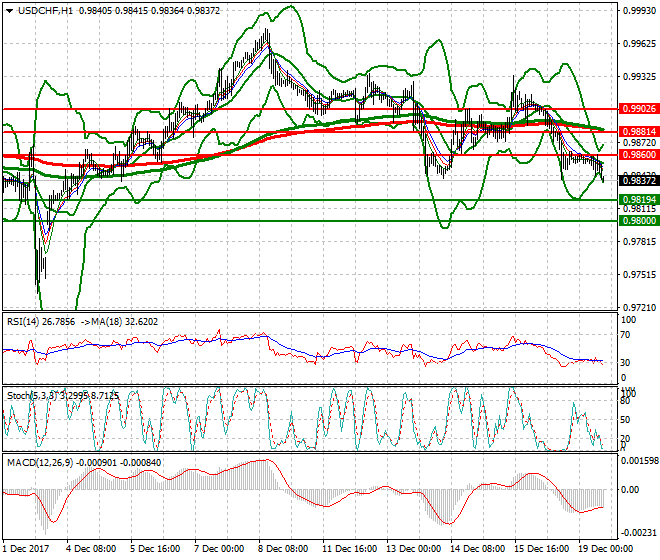
Task: Select the MACD scale value -0.00231
Action: [639, 533]
